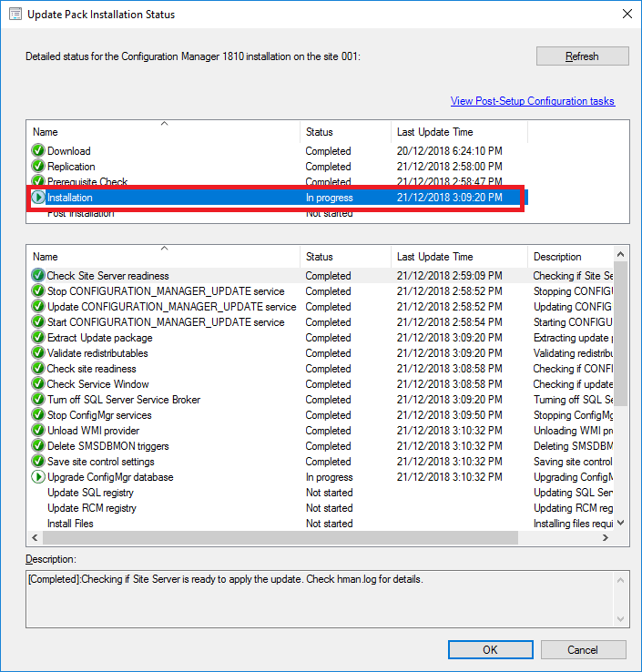Confirm with the OK button
This screenshot has width=642, height=672.
490,650
